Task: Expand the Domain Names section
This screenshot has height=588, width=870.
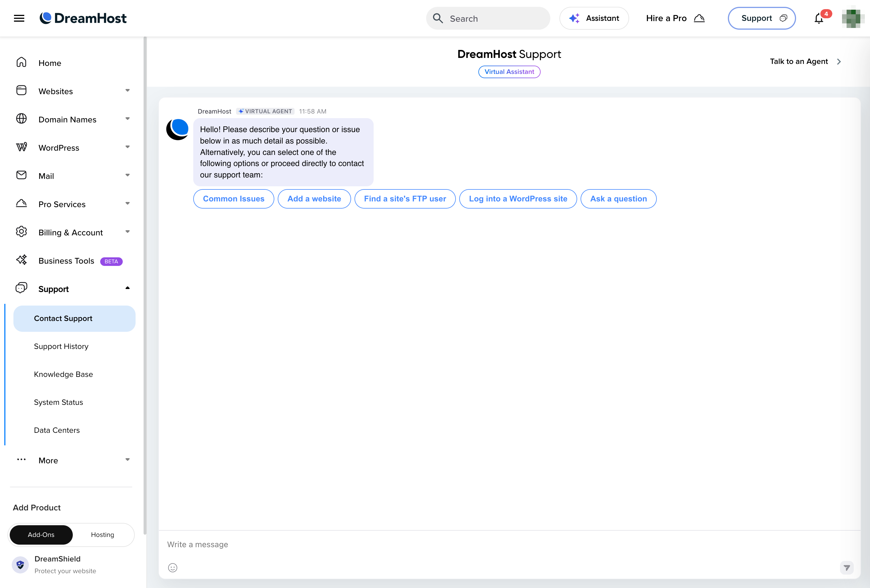Action: click(128, 119)
